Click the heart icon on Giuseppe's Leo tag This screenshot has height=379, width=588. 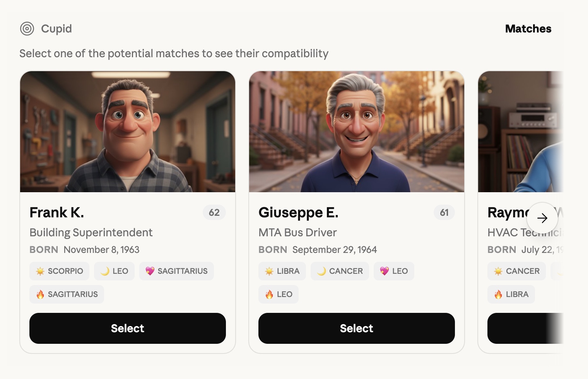(384, 271)
